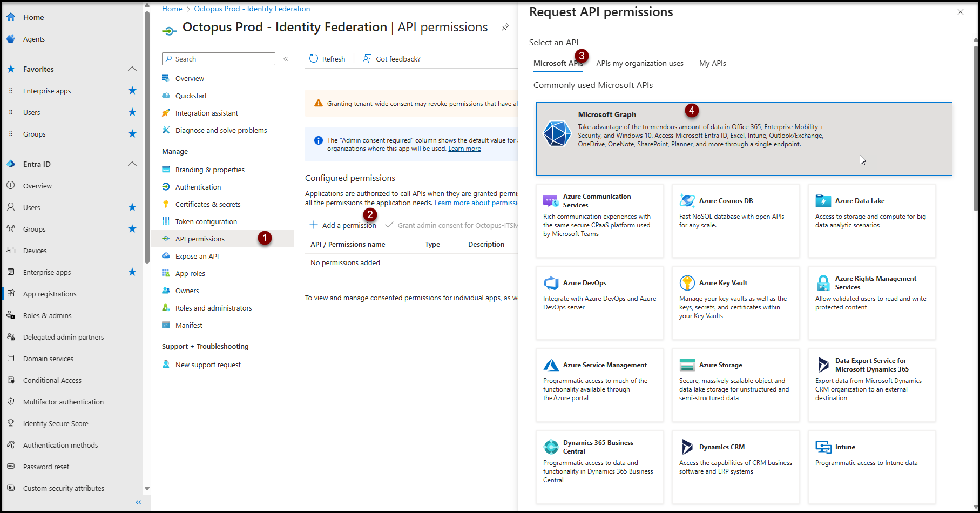
Task: Open Azure DevOps API tile icon
Action: point(551,282)
